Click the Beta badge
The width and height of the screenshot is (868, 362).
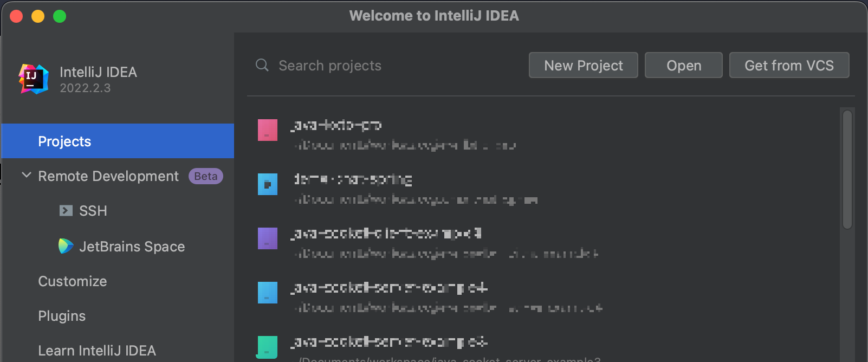point(206,176)
